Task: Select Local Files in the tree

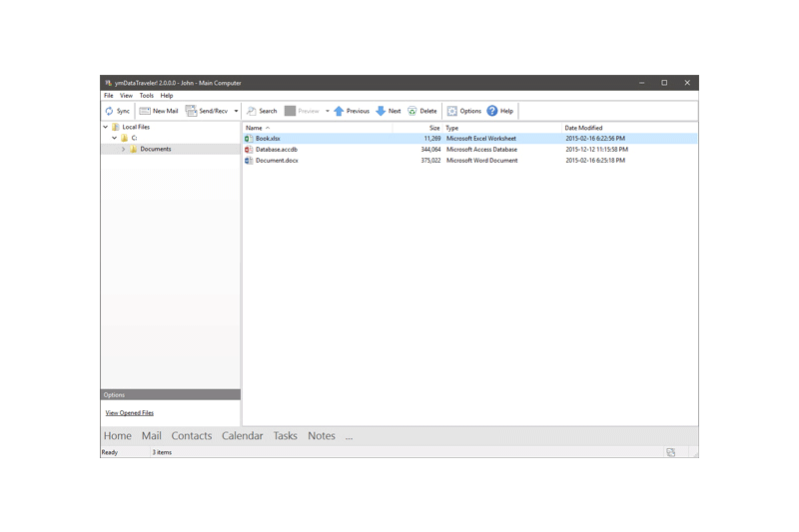Action: coord(136,127)
